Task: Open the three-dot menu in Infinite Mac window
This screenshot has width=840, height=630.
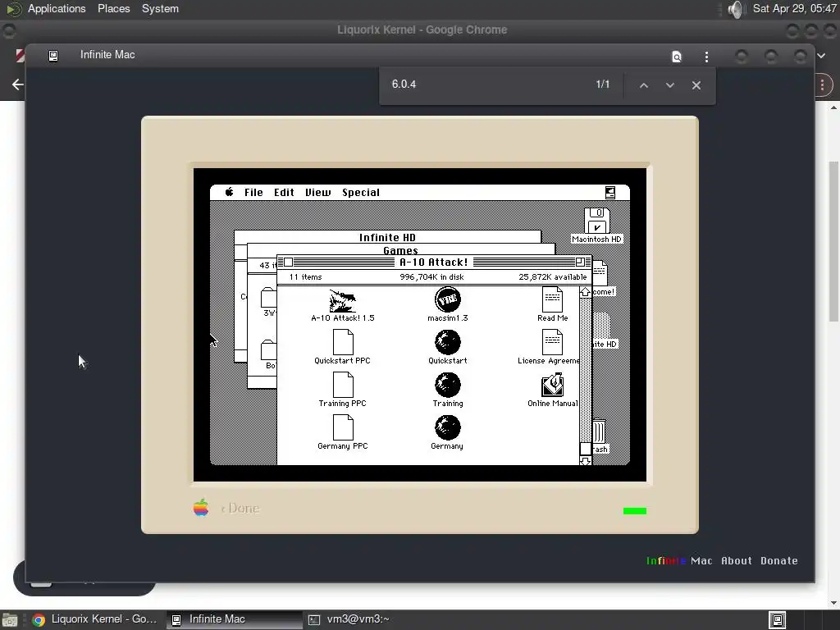Action: point(706,57)
